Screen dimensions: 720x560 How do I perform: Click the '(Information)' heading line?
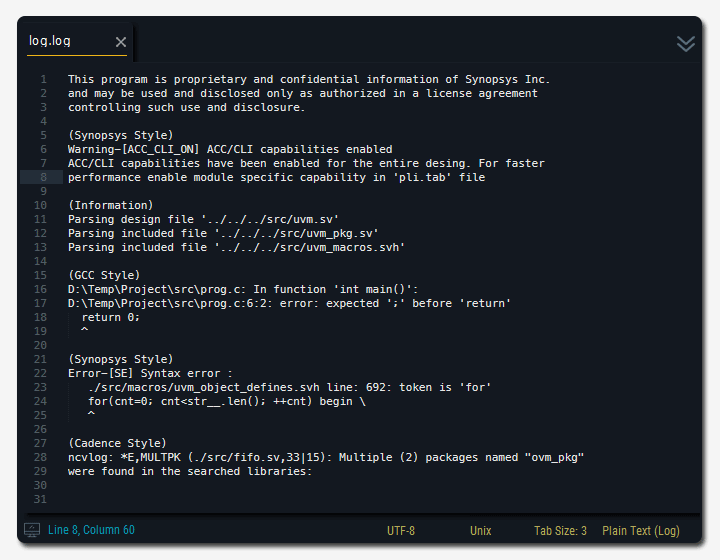click(111, 206)
